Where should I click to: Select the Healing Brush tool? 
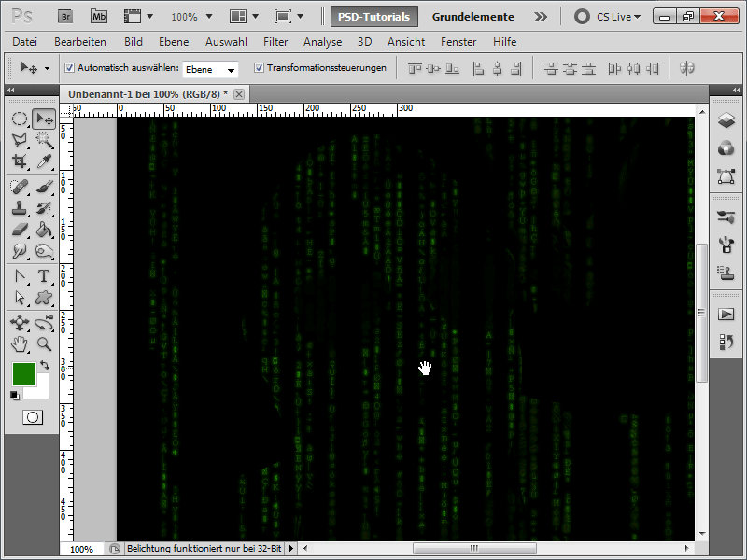pos(20,187)
